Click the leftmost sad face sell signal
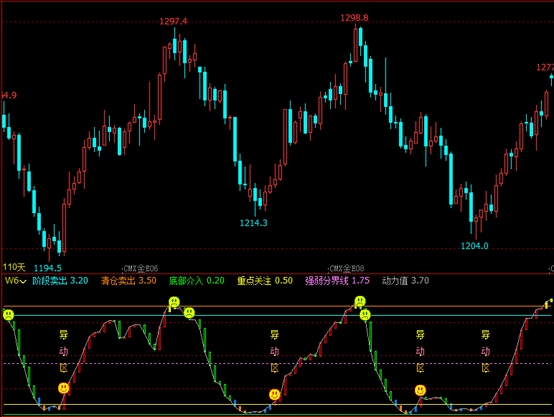The height and width of the screenshot is (417, 554). (8, 315)
